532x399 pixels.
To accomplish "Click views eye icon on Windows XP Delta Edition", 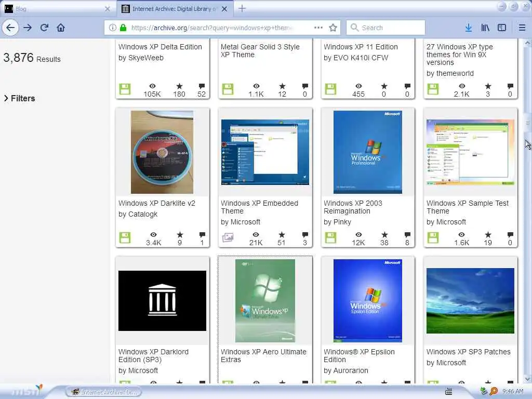I will tap(152, 86).
